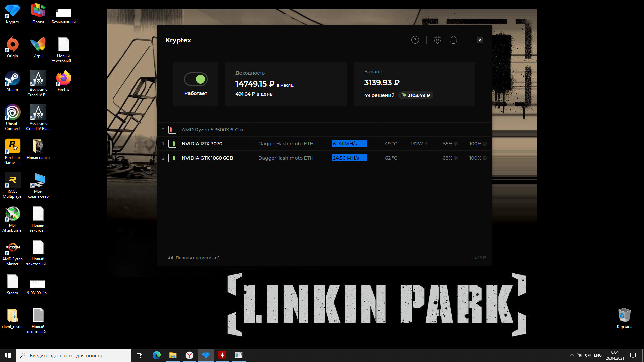Click GTX 1060 fan speed icon

click(x=456, y=158)
